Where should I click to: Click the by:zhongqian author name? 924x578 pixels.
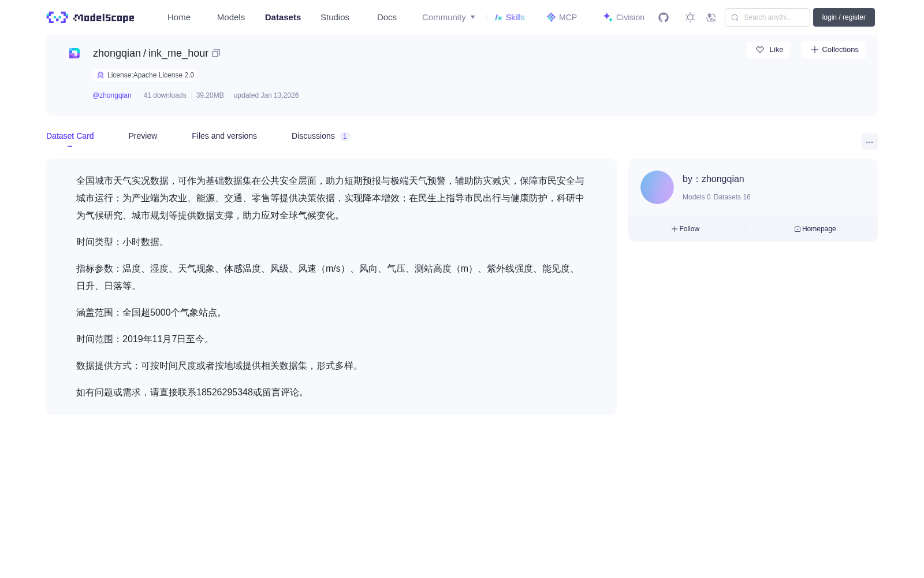tap(713, 179)
